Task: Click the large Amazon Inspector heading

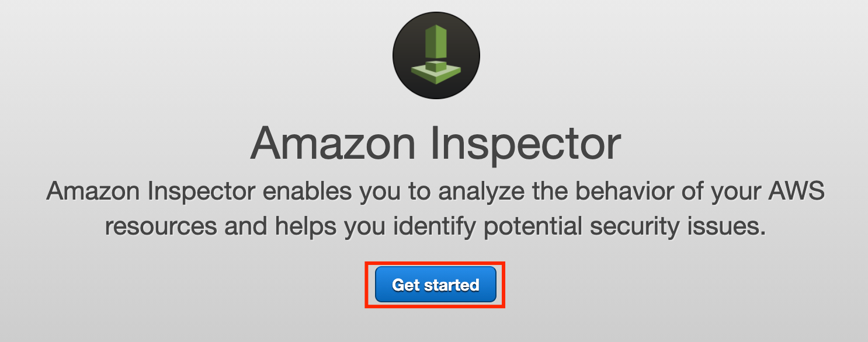Action: pos(435,144)
